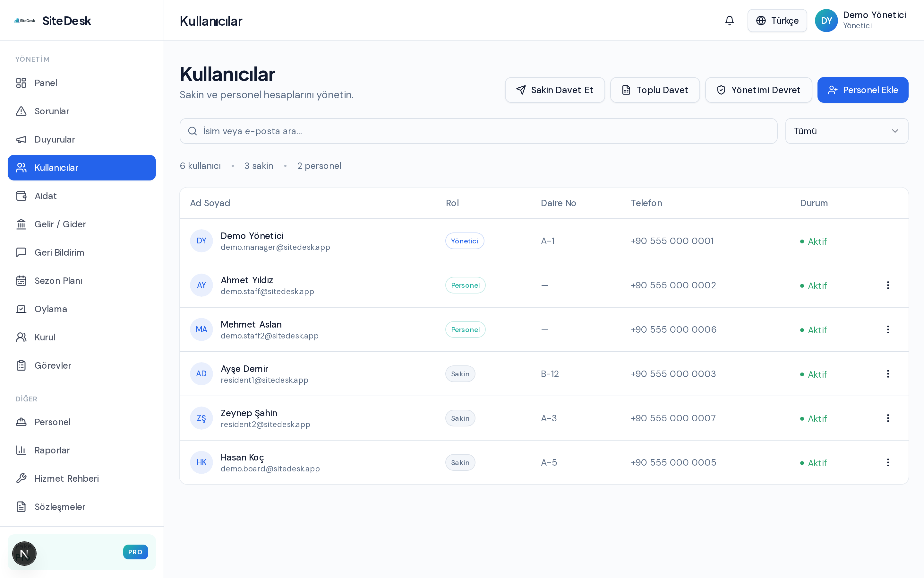Open row menu for Ayşe Demir

click(x=888, y=374)
